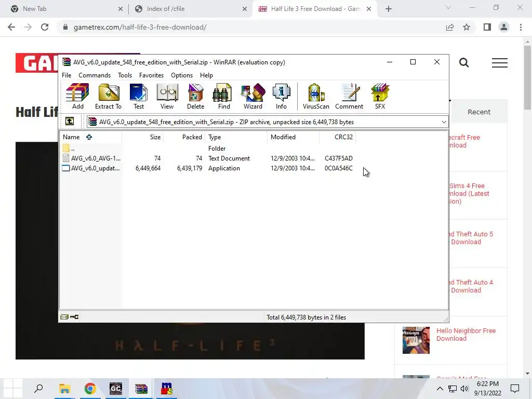
Task: Sort by Size column header
Action: [x=142, y=137]
